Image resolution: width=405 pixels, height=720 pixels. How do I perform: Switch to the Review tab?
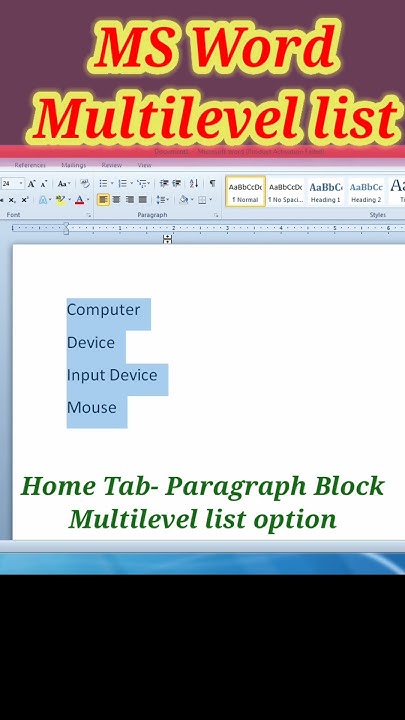click(112, 165)
